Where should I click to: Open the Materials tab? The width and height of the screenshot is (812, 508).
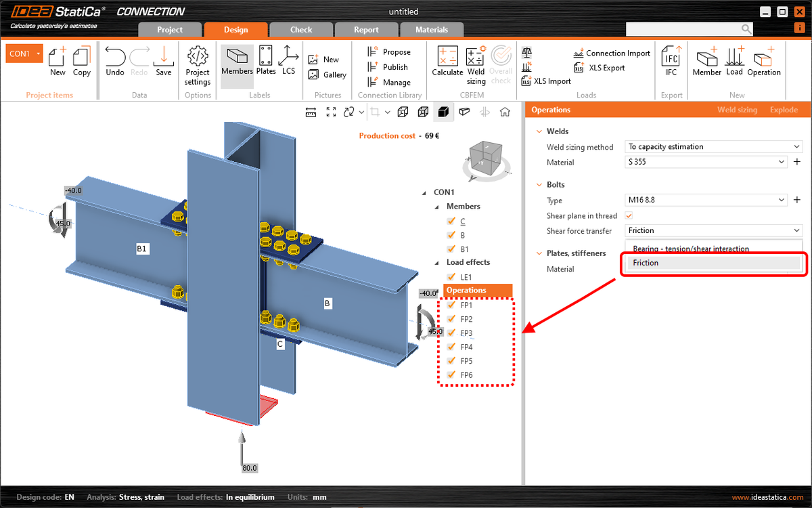pos(431,29)
